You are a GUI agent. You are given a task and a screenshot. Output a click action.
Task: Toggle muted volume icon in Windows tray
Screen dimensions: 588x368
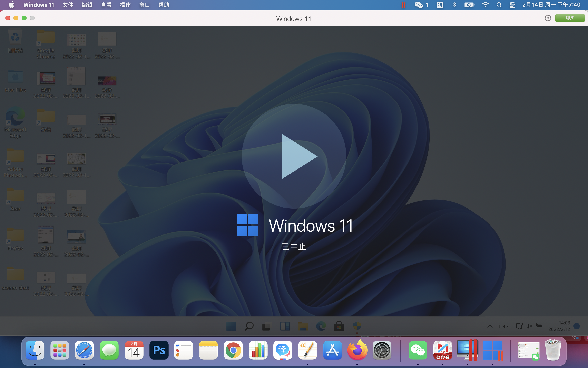tap(529, 326)
